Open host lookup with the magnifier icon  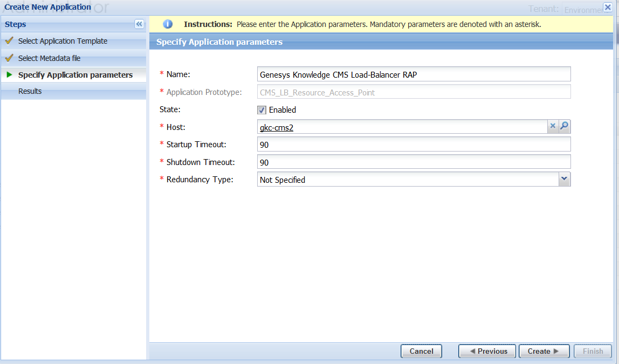pos(564,126)
